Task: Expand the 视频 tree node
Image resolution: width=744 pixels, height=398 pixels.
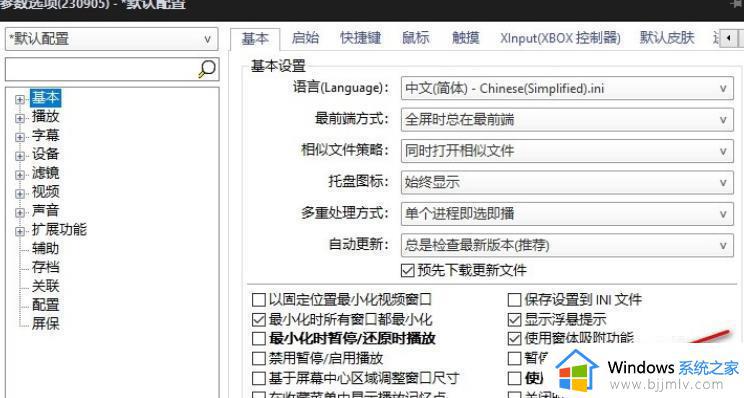Action: pos(19,194)
